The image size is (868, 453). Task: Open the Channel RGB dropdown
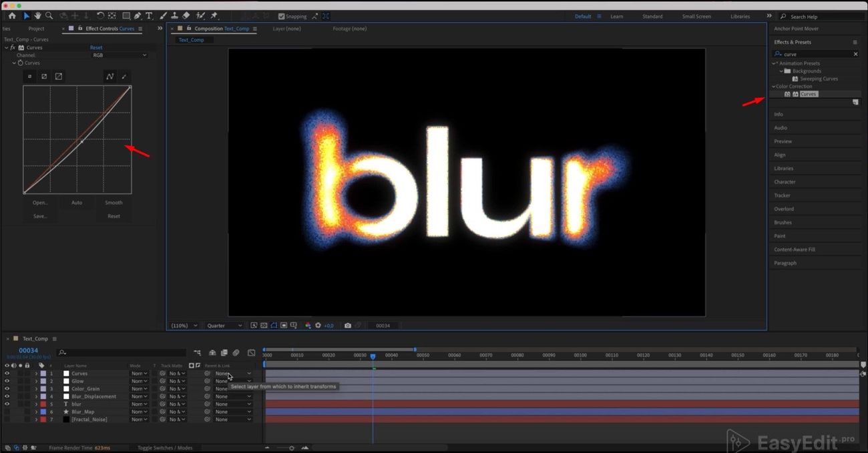pos(119,55)
